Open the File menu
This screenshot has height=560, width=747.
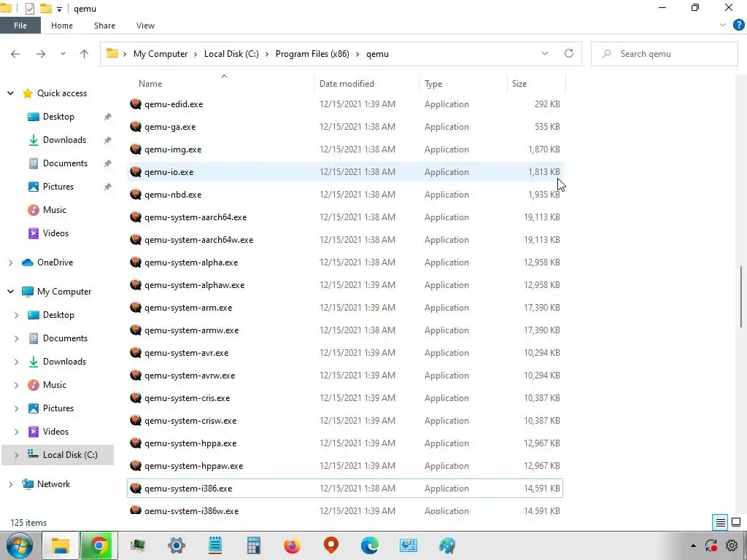pos(20,26)
